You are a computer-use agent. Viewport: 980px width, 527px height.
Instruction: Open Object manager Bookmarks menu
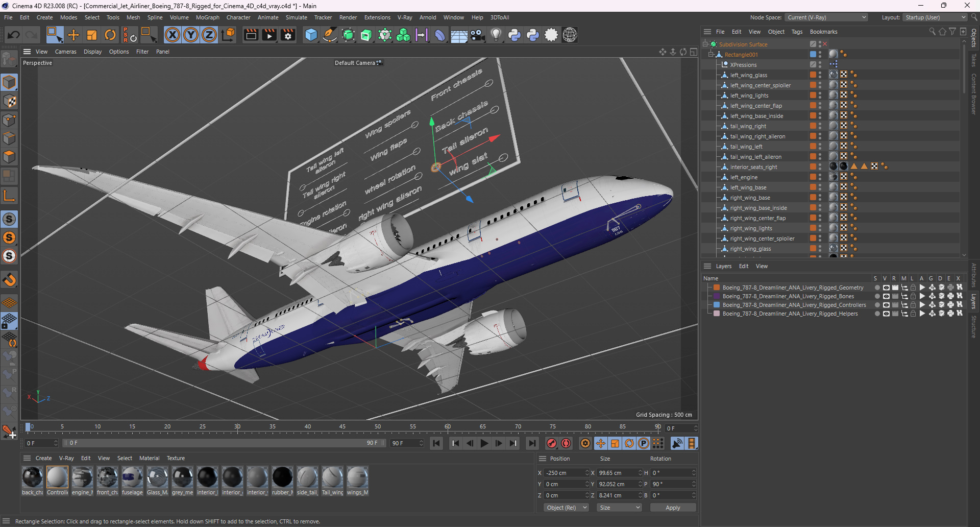pyautogui.click(x=823, y=32)
